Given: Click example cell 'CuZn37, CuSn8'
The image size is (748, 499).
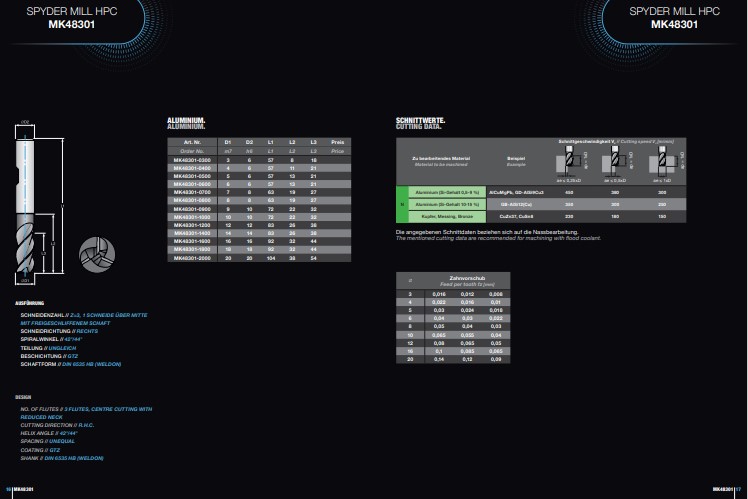Looking at the screenshot, I should [516, 217].
